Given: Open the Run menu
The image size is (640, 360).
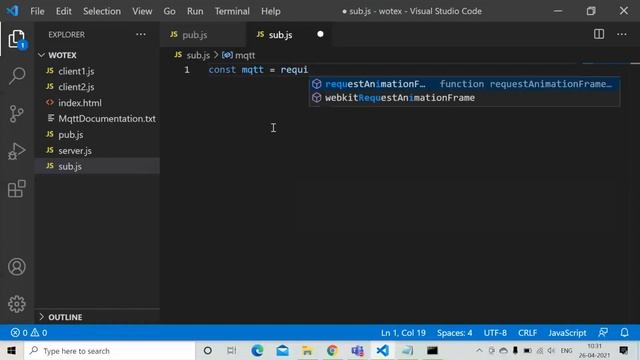Looking at the screenshot, I should click(x=195, y=11).
